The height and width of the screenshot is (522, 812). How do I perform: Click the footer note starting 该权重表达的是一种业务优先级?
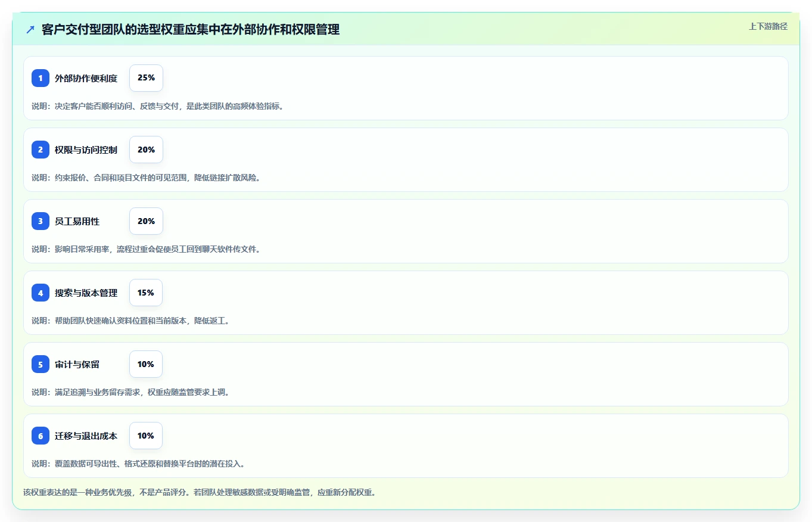pyautogui.click(x=200, y=493)
